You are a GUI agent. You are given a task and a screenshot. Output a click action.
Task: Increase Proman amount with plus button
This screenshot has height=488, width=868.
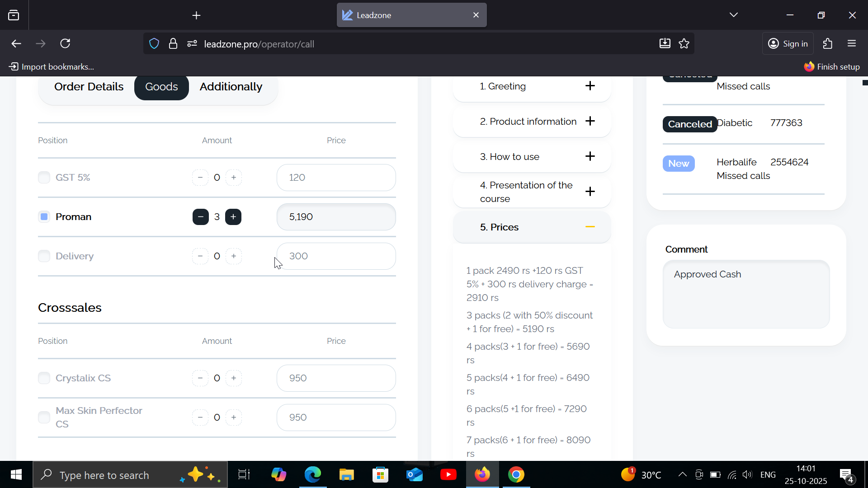click(233, 217)
